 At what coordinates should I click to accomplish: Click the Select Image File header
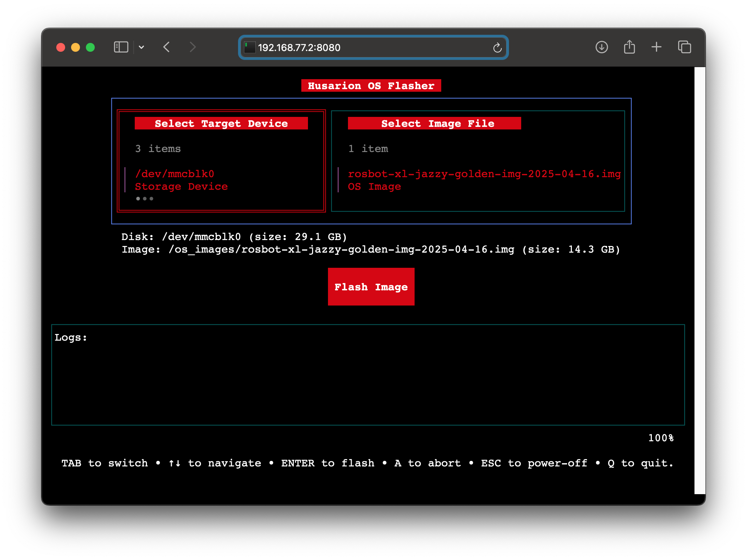coord(434,124)
